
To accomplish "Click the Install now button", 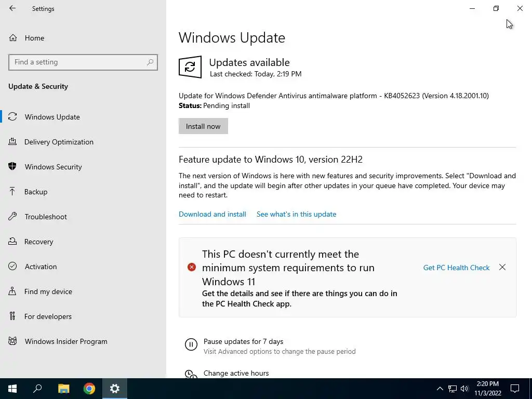I will (203, 126).
